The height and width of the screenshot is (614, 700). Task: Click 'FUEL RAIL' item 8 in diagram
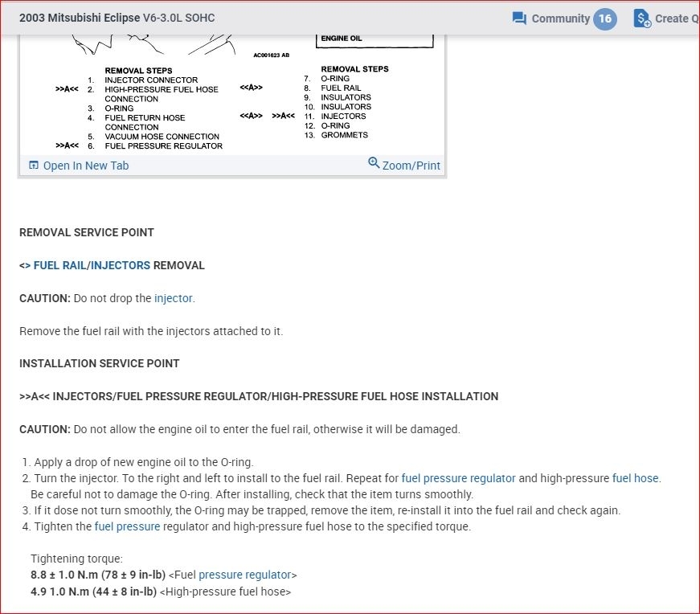pyautogui.click(x=341, y=88)
